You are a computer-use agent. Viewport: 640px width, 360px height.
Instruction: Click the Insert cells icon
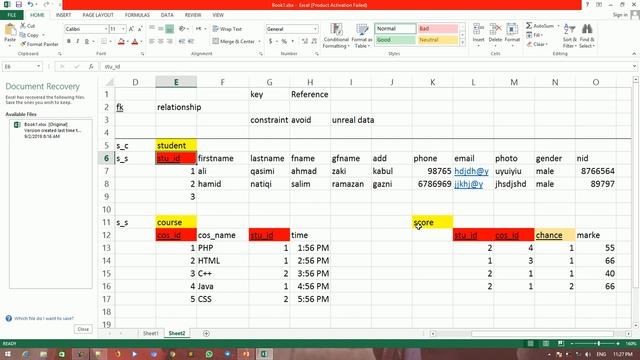tap(478, 29)
